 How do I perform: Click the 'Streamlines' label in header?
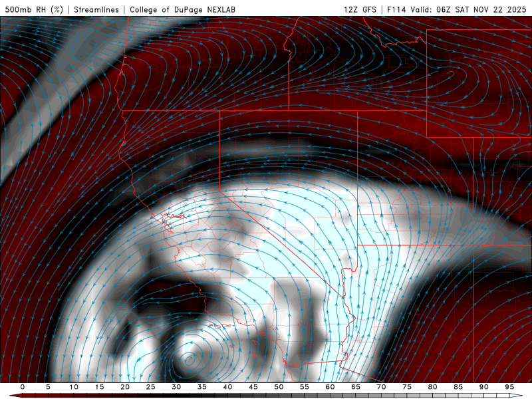pyautogui.click(x=96, y=9)
